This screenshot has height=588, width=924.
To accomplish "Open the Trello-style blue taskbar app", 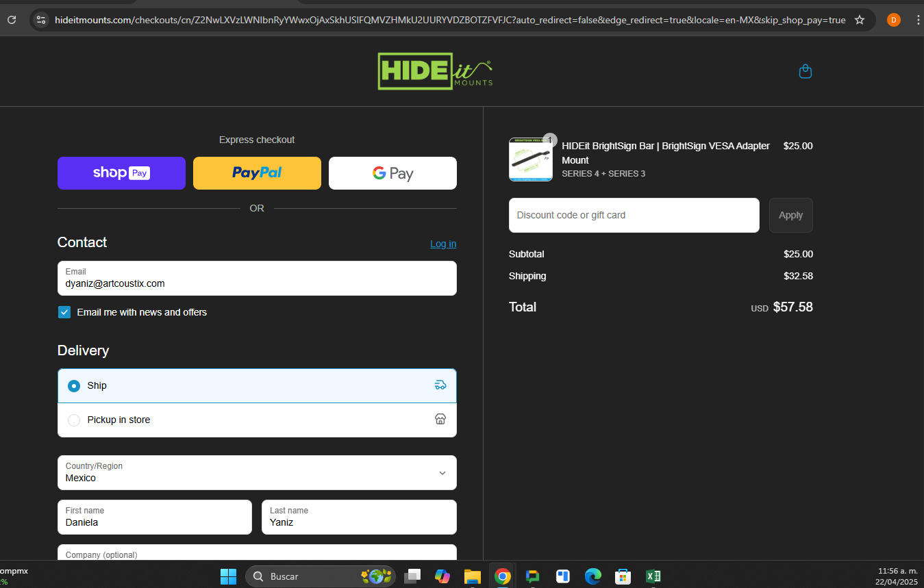I will coord(563,576).
